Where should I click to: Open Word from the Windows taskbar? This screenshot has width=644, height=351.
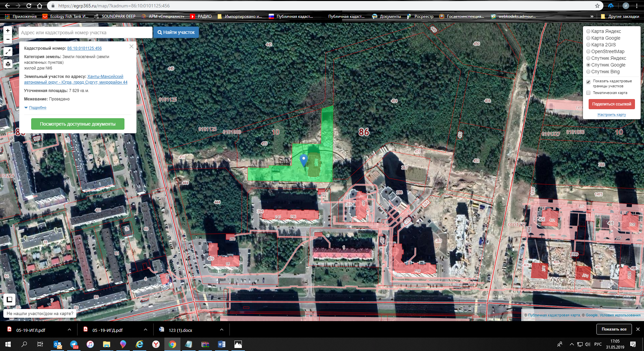pyautogui.click(x=221, y=344)
